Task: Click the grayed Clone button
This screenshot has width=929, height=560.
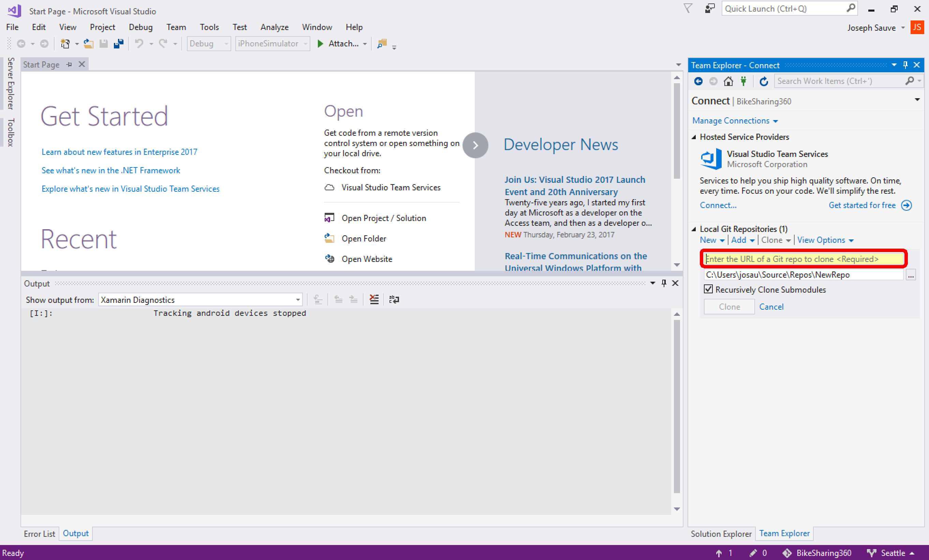Action: [729, 307]
